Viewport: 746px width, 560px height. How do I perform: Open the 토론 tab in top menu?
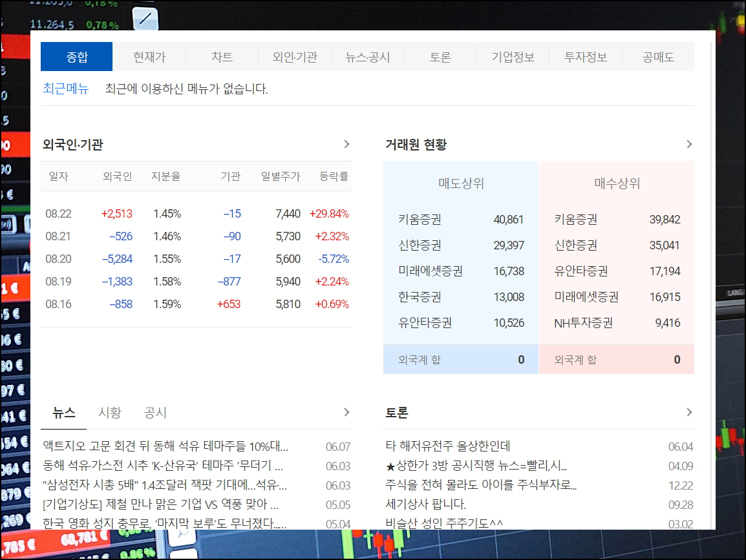(440, 57)
